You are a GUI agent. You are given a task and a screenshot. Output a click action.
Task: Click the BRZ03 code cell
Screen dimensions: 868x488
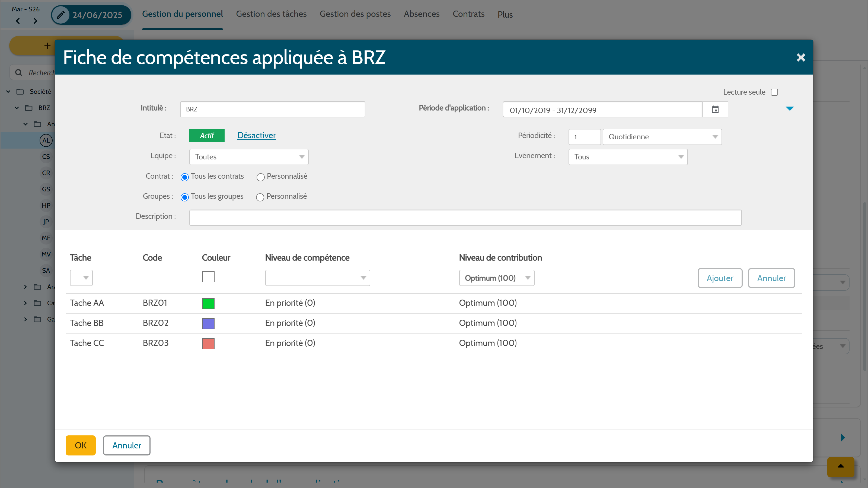click(156, 343)
